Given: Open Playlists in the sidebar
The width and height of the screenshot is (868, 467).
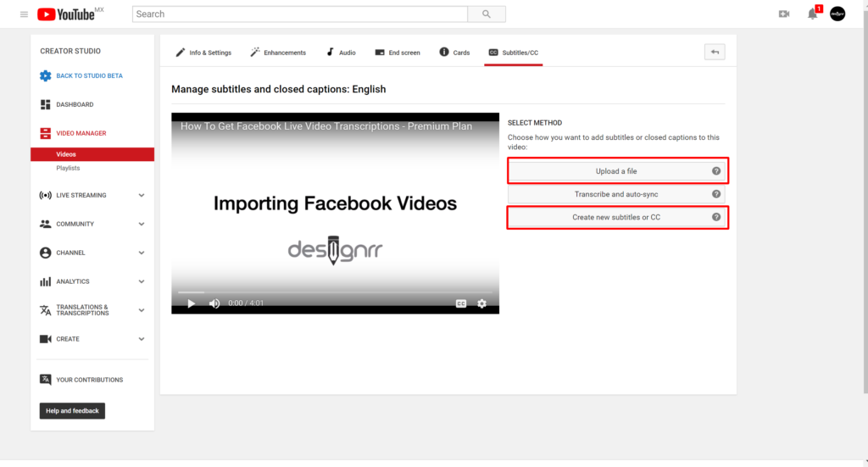Looking at the screenshot, I should coord(68,168).
